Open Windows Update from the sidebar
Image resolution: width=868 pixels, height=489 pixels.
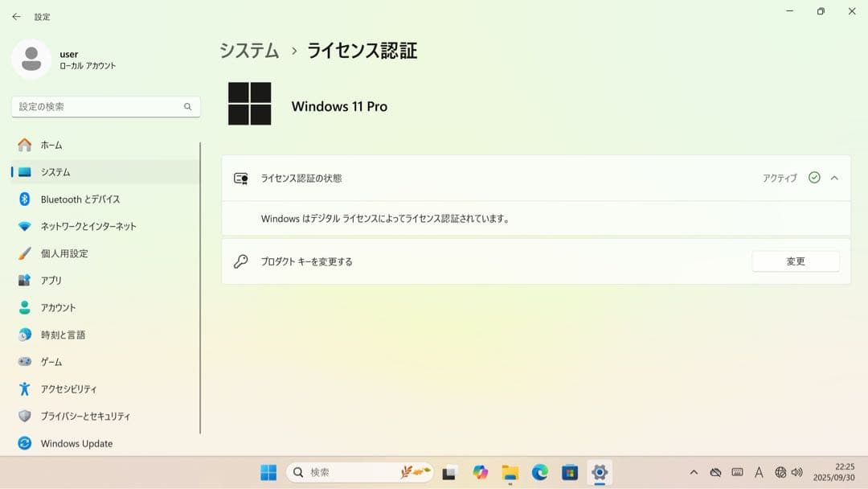click(74, 443)
